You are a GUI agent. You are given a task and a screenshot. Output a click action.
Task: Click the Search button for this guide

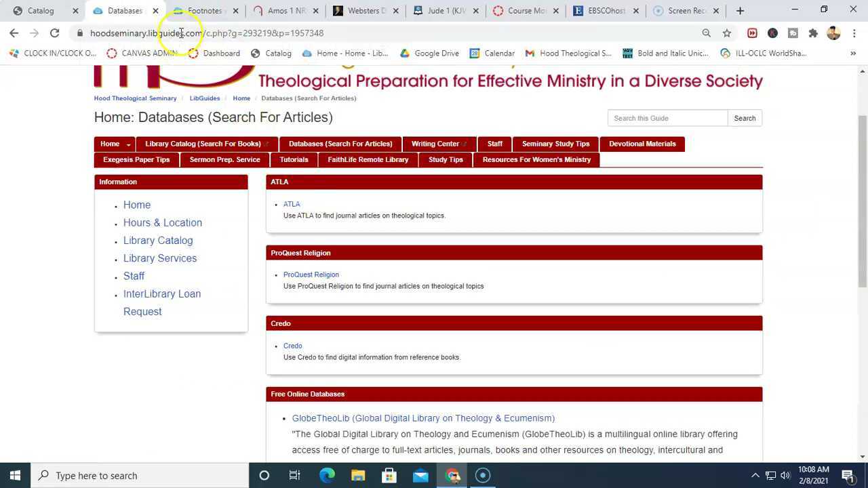coord(744,117)
